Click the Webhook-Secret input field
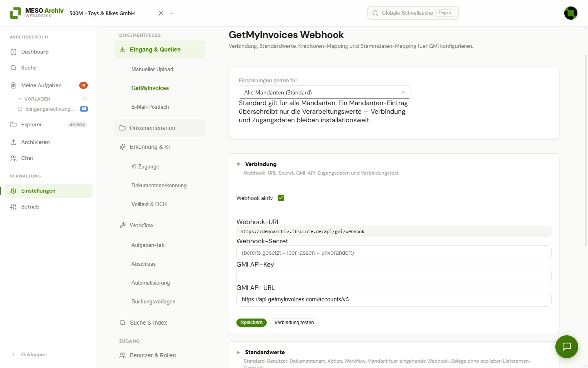This screenshot has width=588, height=368. pos(394,253)
